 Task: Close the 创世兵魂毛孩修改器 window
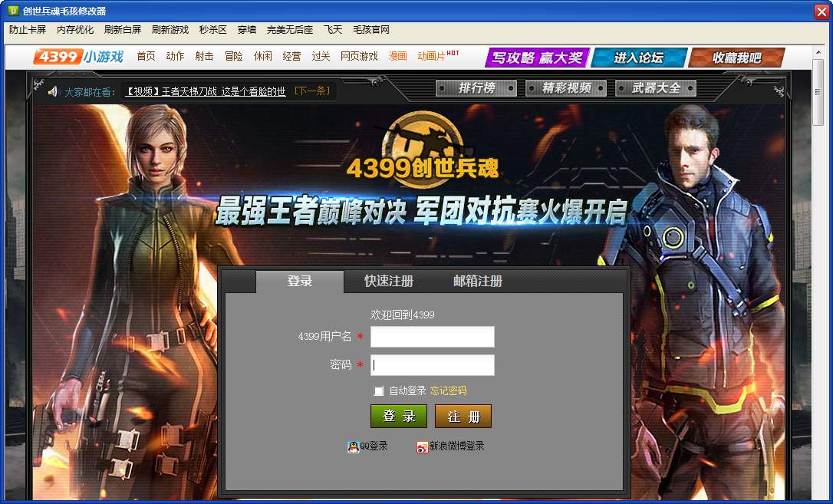click(821, 12)
